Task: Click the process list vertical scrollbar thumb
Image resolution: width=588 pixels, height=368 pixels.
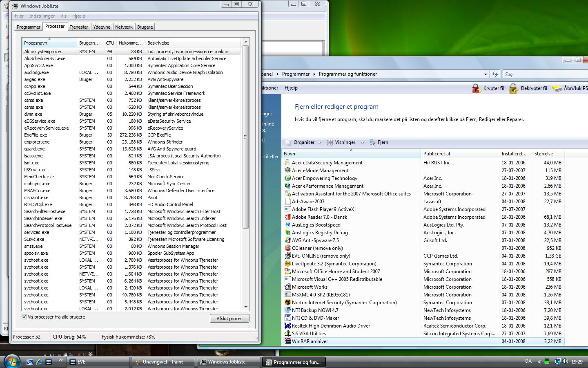Action: 245,137
